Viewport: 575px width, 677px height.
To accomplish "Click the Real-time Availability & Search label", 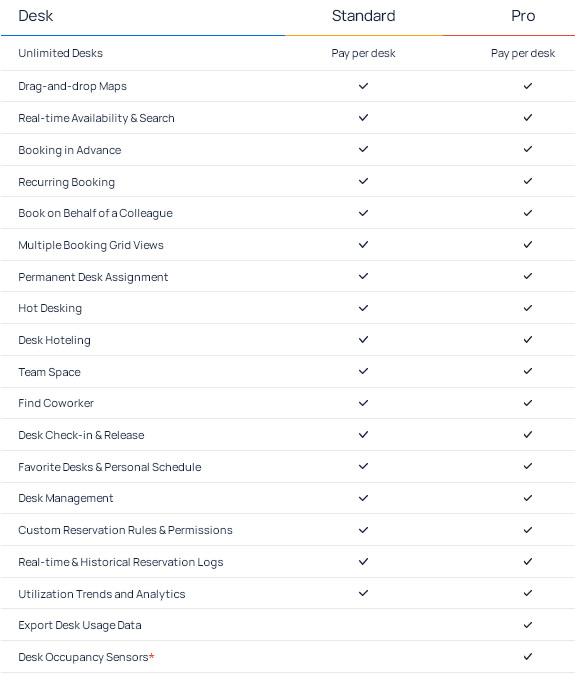I will click(x=96, y=118).
